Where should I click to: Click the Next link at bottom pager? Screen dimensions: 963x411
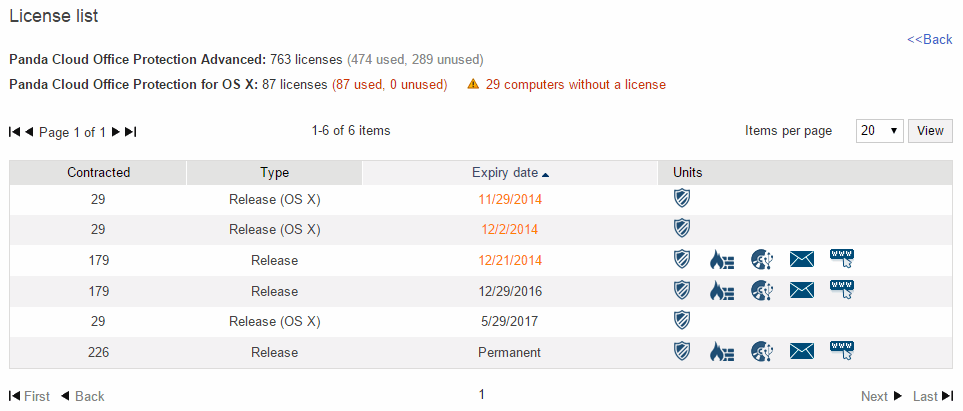pyautogui.click(x=881, y=396)
